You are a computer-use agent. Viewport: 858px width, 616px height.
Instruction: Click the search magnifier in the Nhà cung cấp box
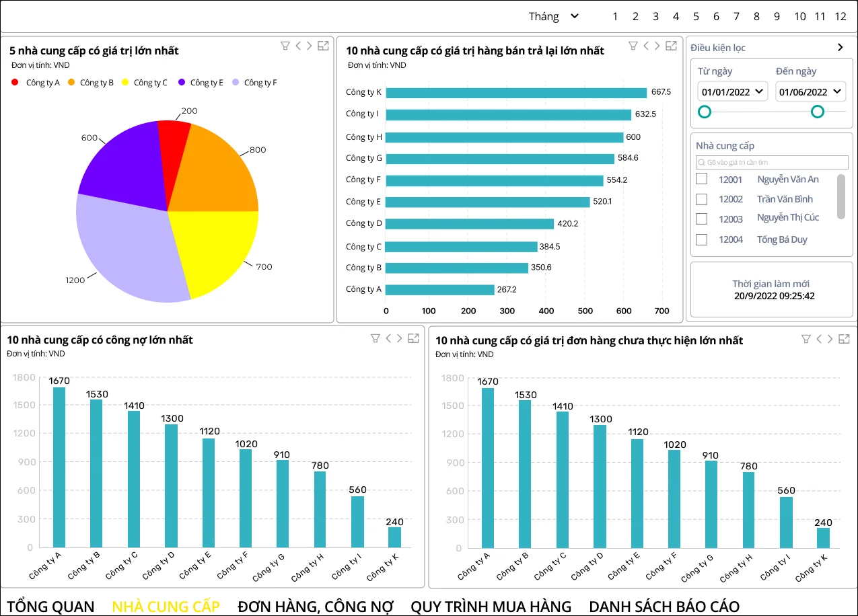pos(701,162)
